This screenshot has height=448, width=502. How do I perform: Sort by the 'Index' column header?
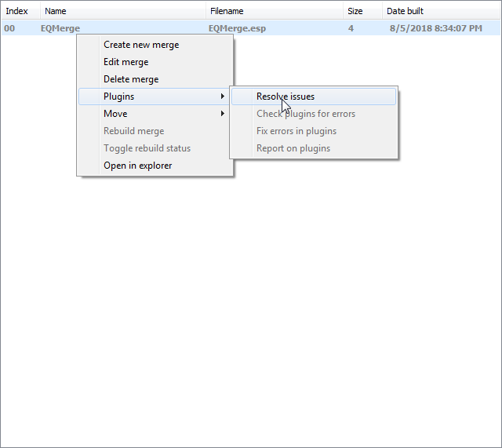point(21,11)
